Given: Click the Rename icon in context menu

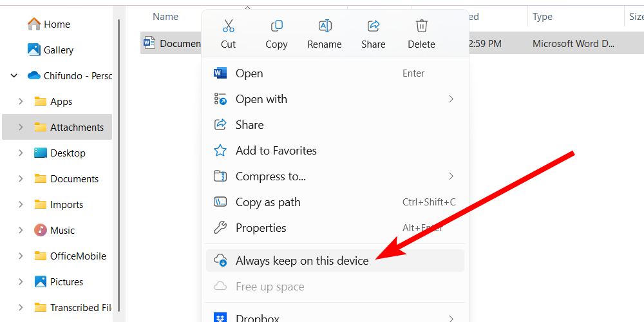Looking at the screenshot, I should point(325,26).
